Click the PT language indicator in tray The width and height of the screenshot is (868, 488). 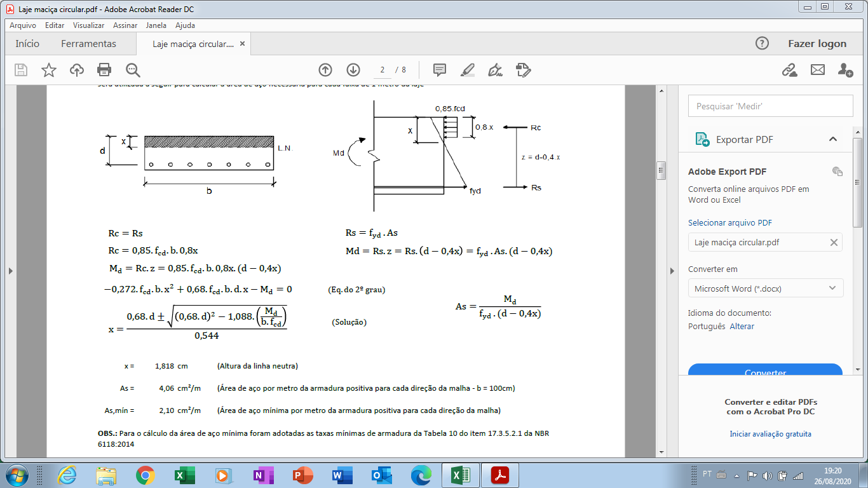[x=707, y=474]
